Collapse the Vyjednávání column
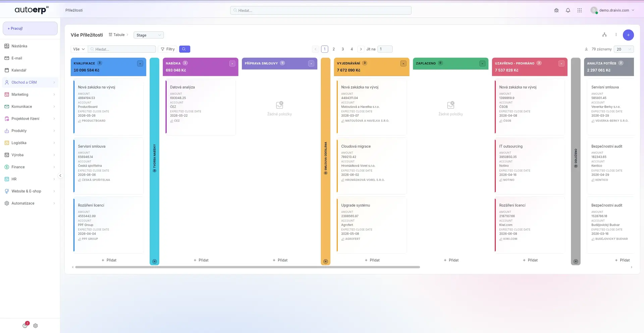This screenshot has height=333, width=644. point(403,64)
